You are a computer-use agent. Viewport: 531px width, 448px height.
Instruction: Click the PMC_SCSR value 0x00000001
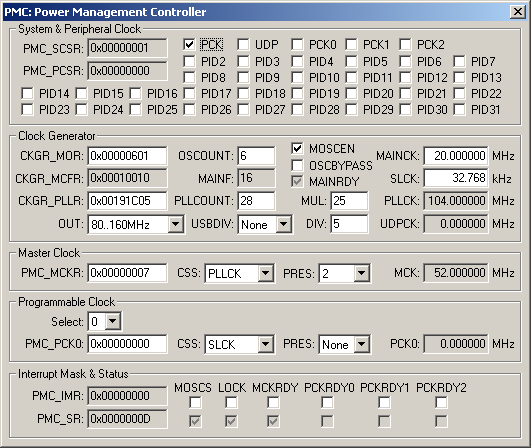pos(127,48)
